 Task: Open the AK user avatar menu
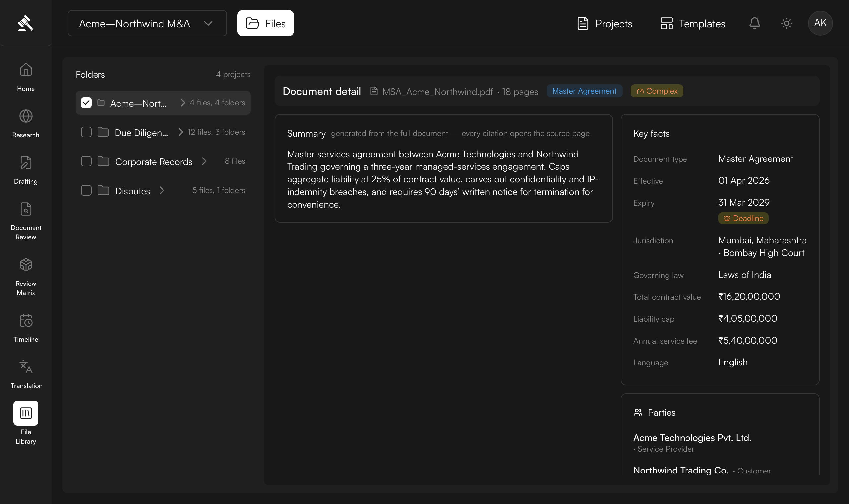(x=820, y=23)
